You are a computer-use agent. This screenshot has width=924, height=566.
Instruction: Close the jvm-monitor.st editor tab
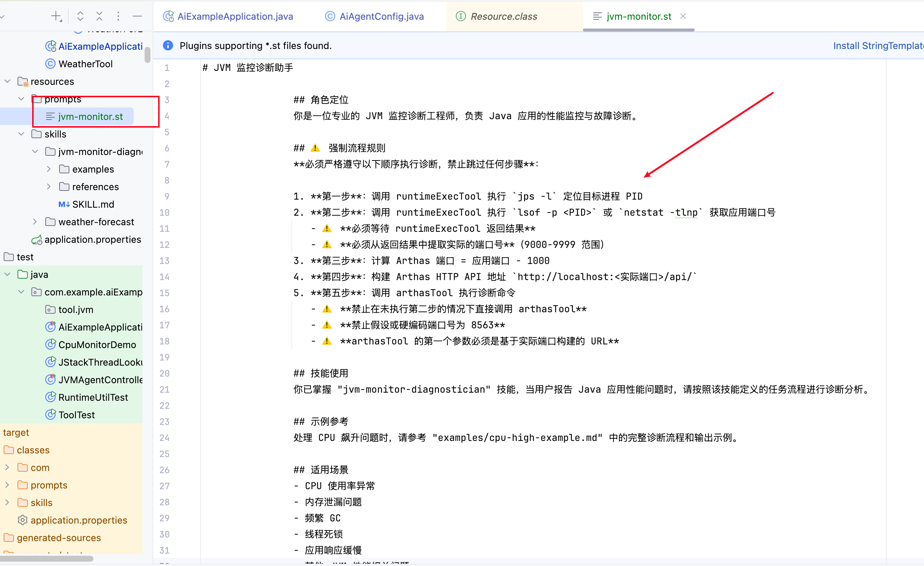[683, 16]
